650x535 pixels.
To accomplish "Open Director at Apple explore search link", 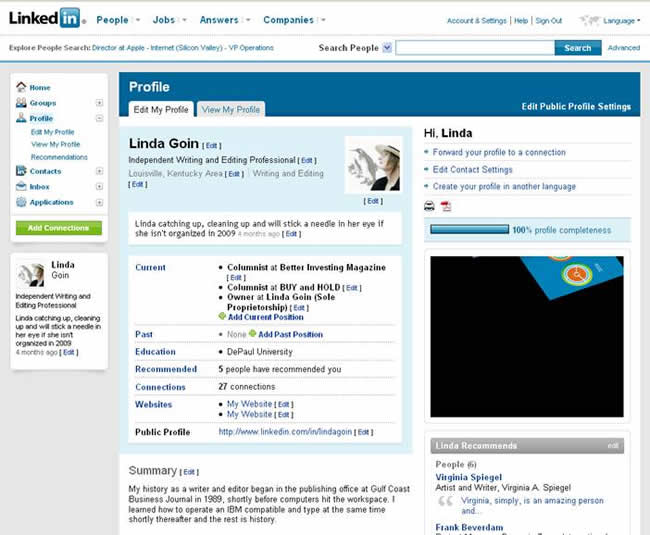I will point(118,48).
